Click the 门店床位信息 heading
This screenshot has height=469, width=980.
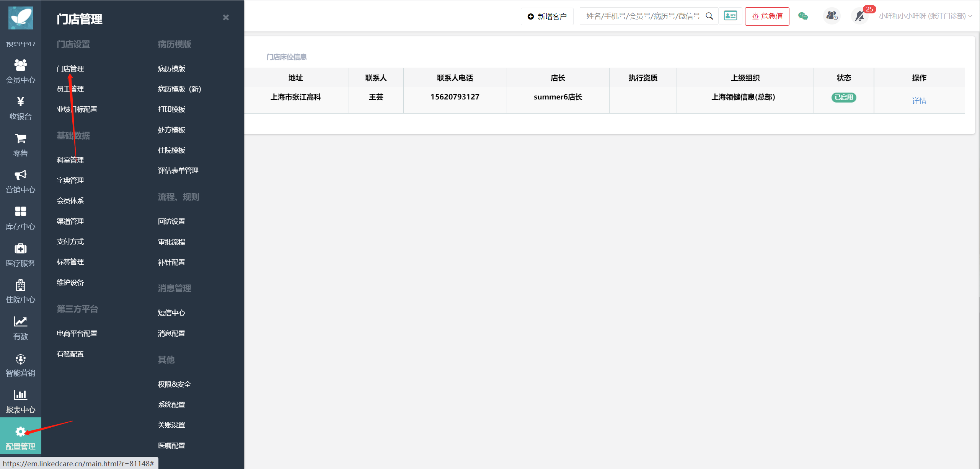point(286,57)
